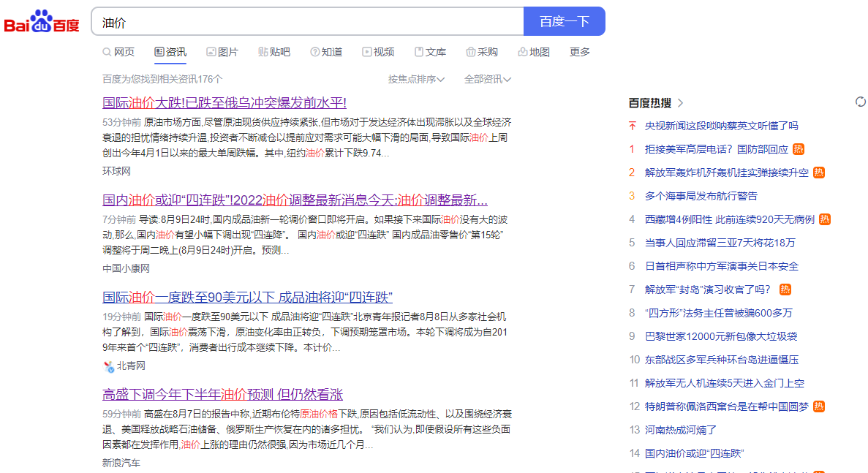The height and width of the screenshot is (473, 868).
Task: Open hot search 解放军"封岛"演习收官了吗
Action: (708, 290)
